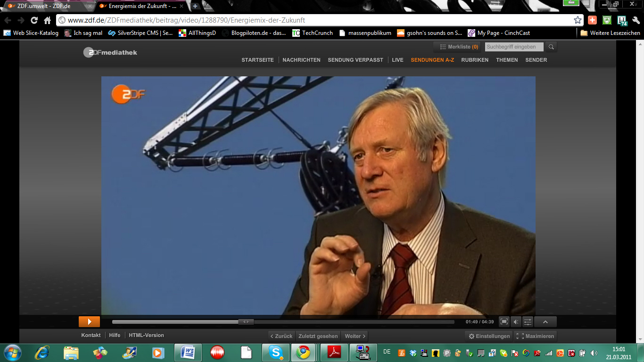The width and height of the screenshot is (644, 362).
Task: Bookmark page with the star icon
Action: point(578,20)
